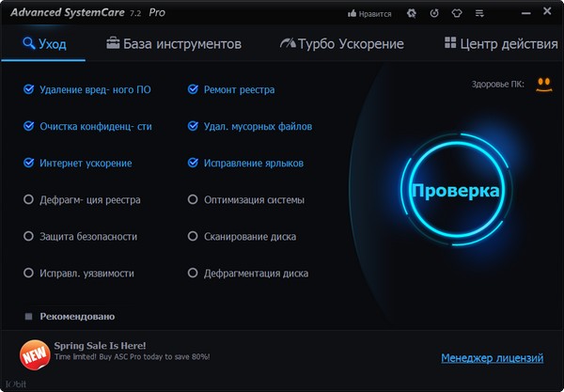The height and width of the screenshot is (392, 564).
Task: Enable Сканирование диска option
Action: [193, 236]
